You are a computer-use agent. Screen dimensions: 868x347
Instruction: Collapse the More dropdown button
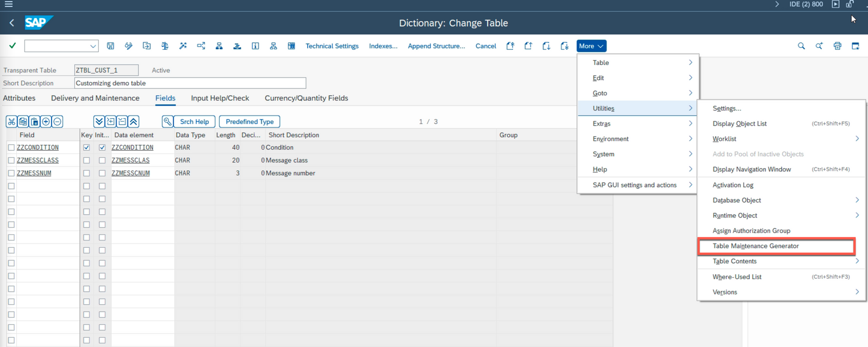tap(591, 46)
